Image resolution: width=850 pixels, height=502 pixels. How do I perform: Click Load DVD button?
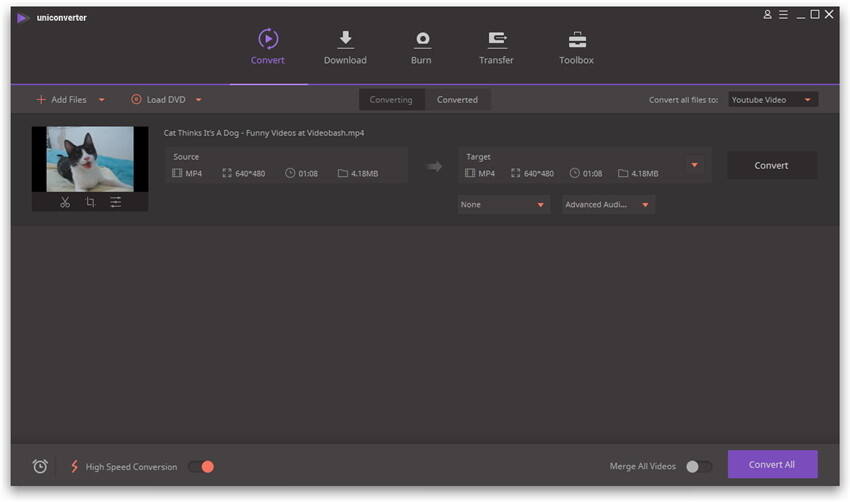coord(158,100)
